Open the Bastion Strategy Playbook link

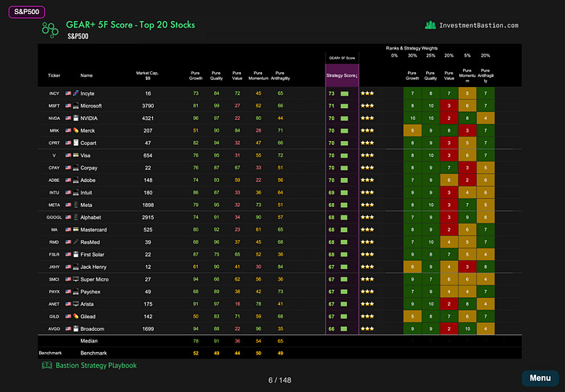(x=96, y=365)
